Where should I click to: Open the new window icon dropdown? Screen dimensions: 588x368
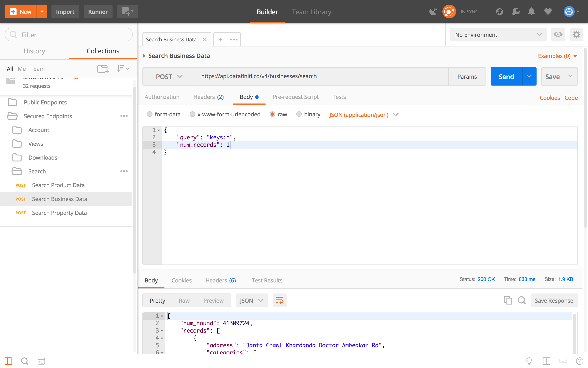(127, 11)
